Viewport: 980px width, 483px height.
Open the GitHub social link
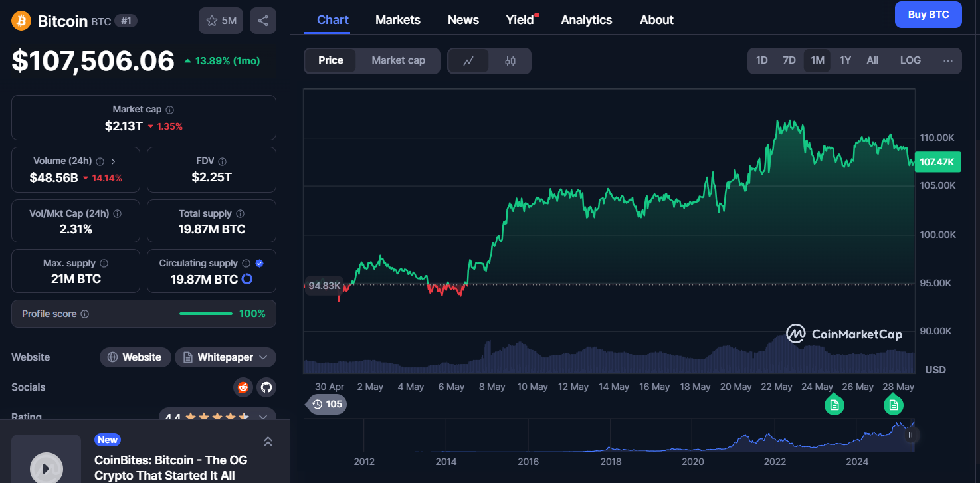pyautogui.click(x=266, y=387)
